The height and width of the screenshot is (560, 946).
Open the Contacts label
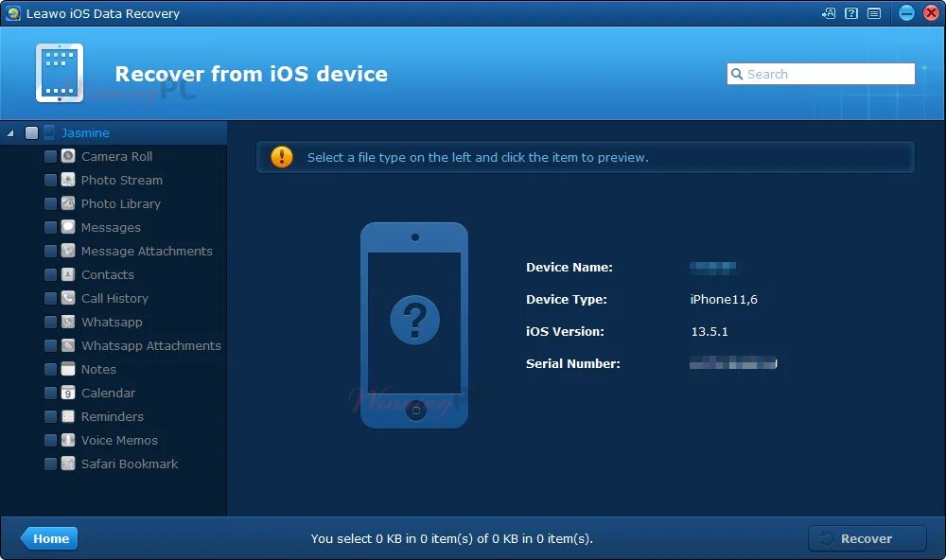coord(108,274)
